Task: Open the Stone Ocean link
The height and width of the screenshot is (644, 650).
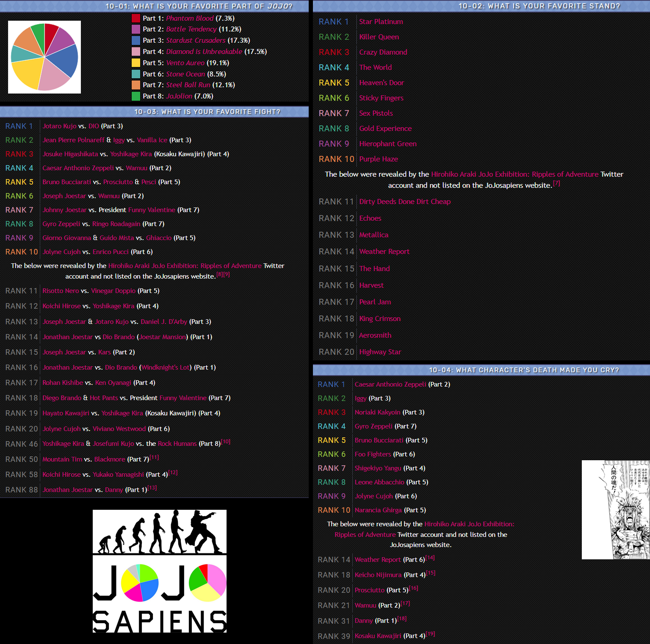Action: click(x=185, y=74)
